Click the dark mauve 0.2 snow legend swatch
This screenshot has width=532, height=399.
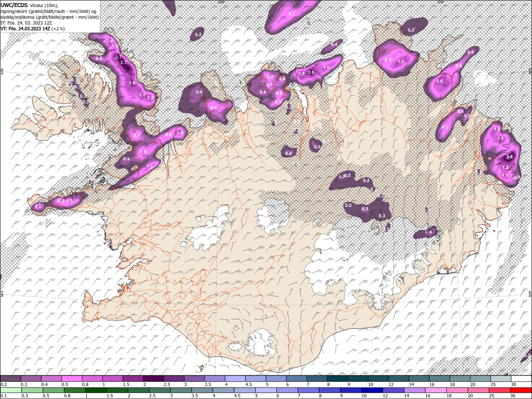pyautogui.click(x=10, y=378)
